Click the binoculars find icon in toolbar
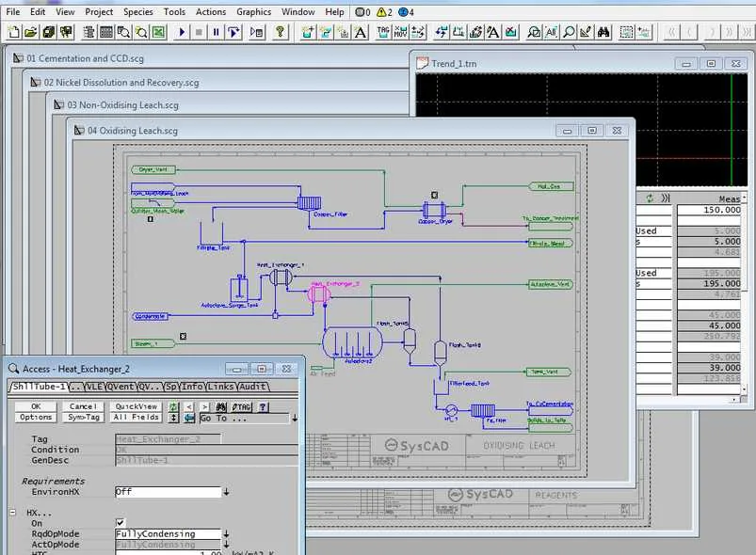The image size is (756, 555). [x=603, y=32]
